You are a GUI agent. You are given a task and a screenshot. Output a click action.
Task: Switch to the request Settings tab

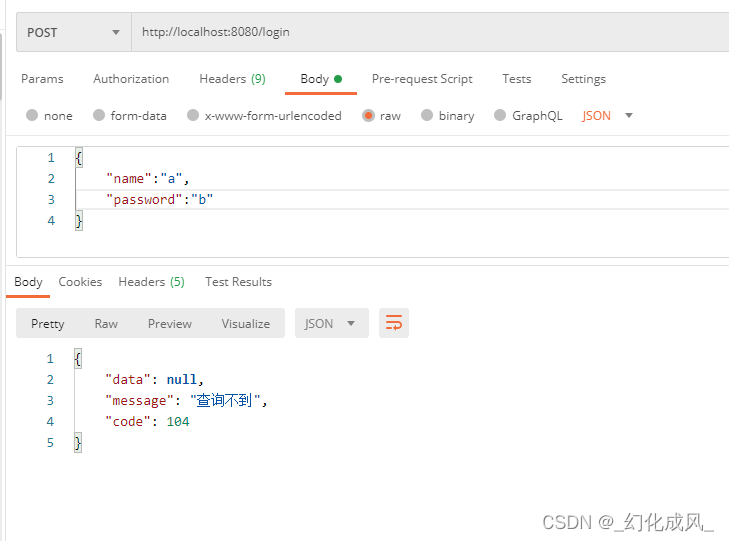[x=583, y=79]
